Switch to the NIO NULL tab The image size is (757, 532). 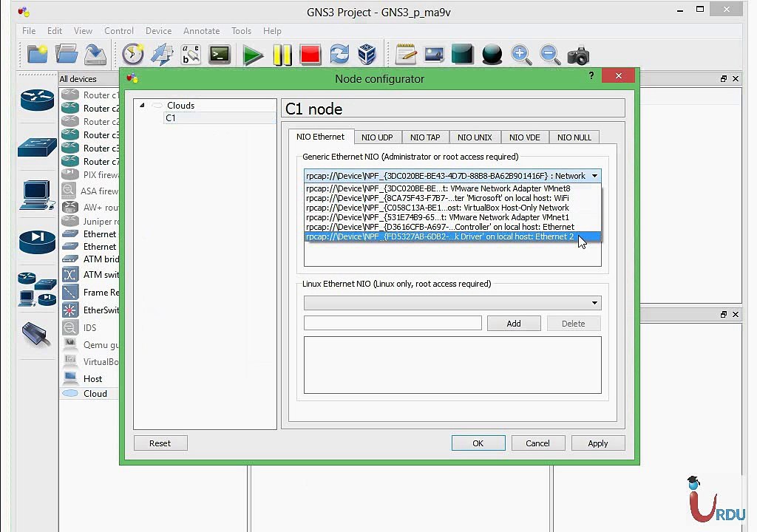click(x=574, y=137)
